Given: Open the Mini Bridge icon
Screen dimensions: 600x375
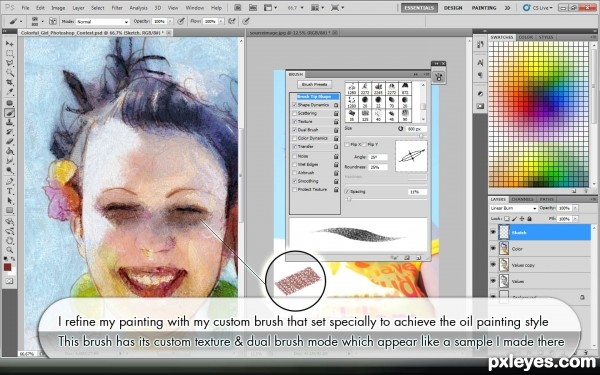Looking at the screenshot, I should [x=253, y=8].
